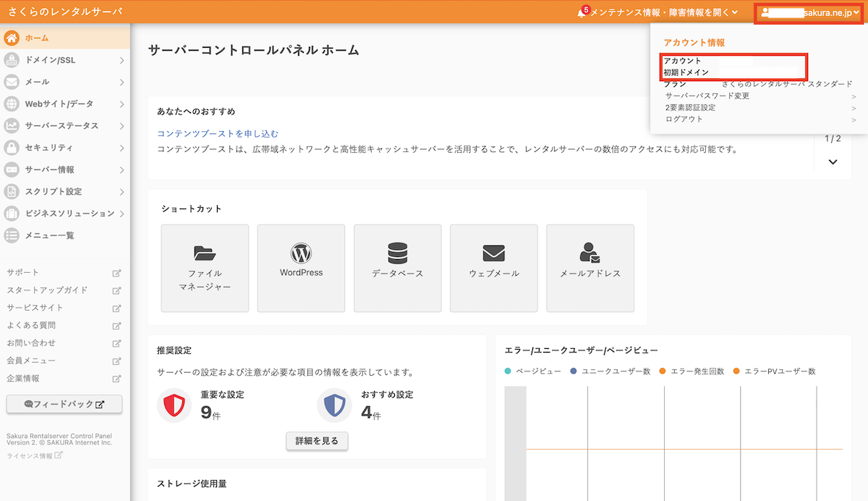The image size is (868, 501).
Task: Collapse the sakura.ne.jp account dropdown arrow
Action: 856,12
